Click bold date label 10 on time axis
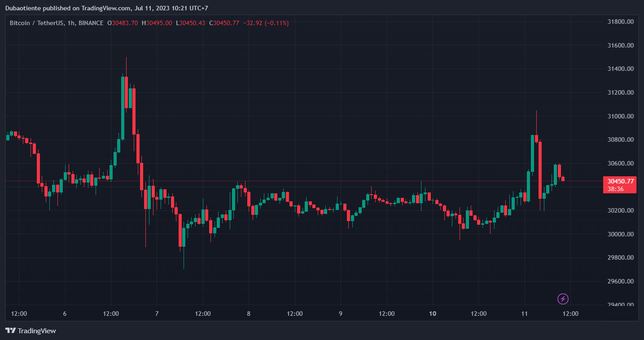This screenshot has height=340, width=644. coord(433,314)
